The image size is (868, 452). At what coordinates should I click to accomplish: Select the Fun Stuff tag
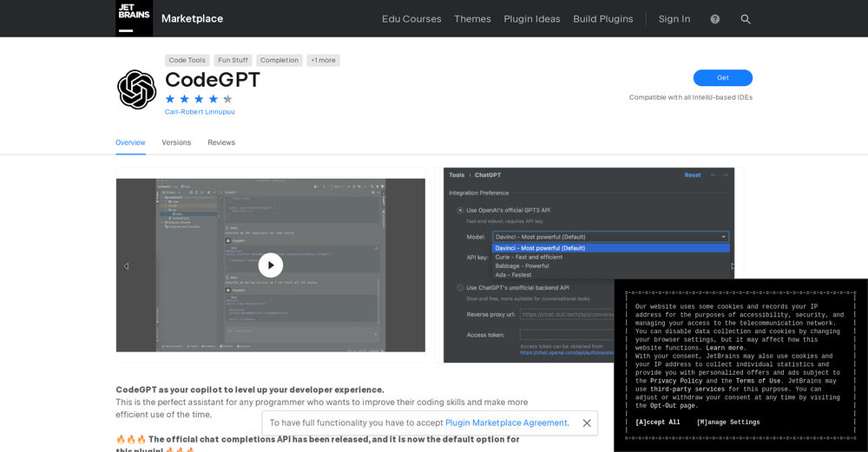coord(233,61)
